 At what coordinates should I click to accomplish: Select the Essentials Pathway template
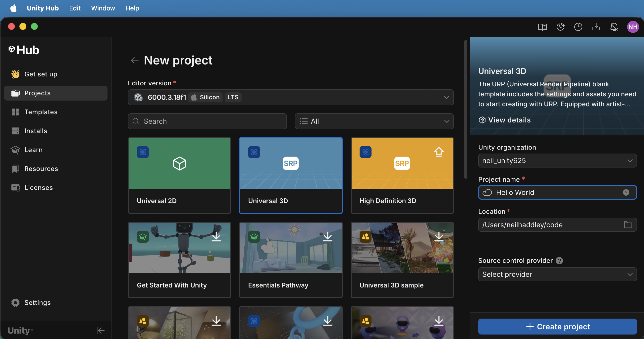(x=290, y=260)
